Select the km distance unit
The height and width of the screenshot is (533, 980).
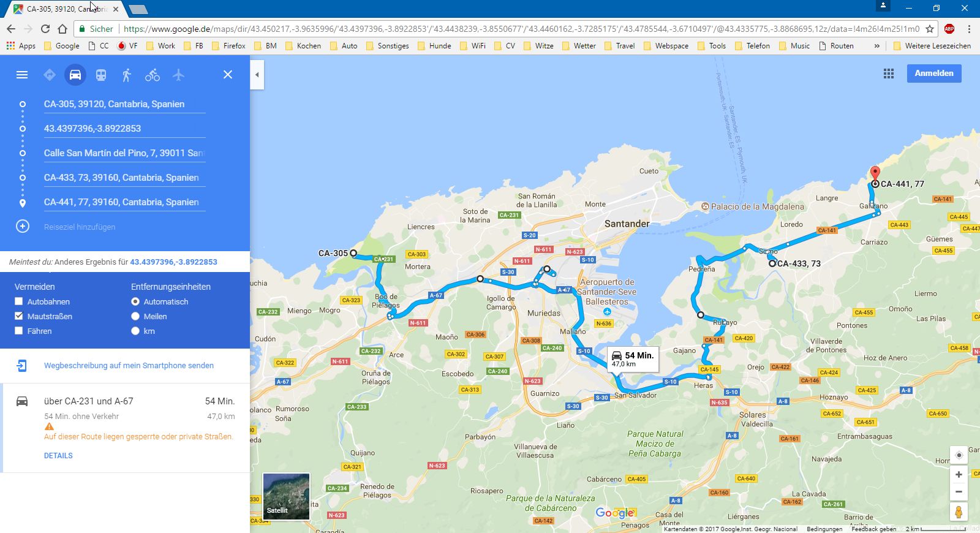(x=135, y=331)
